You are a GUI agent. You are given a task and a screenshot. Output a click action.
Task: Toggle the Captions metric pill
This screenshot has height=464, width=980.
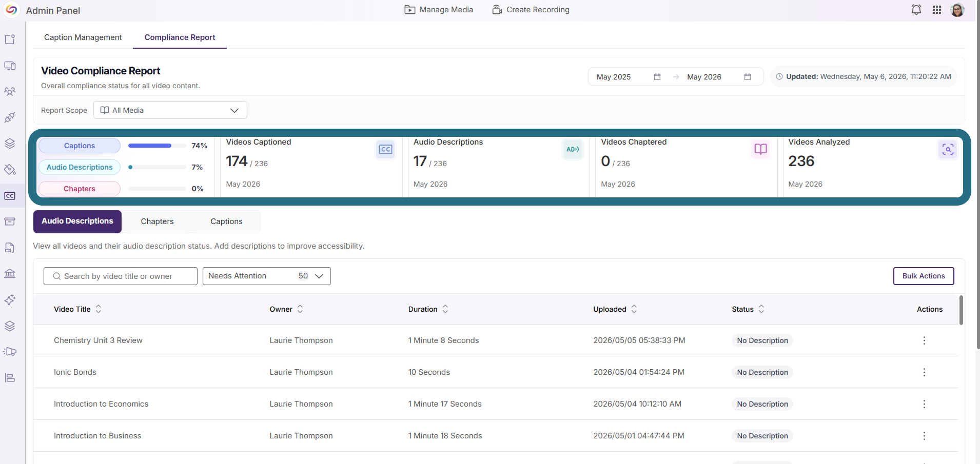pyautogui.click(x=80, y=146)
